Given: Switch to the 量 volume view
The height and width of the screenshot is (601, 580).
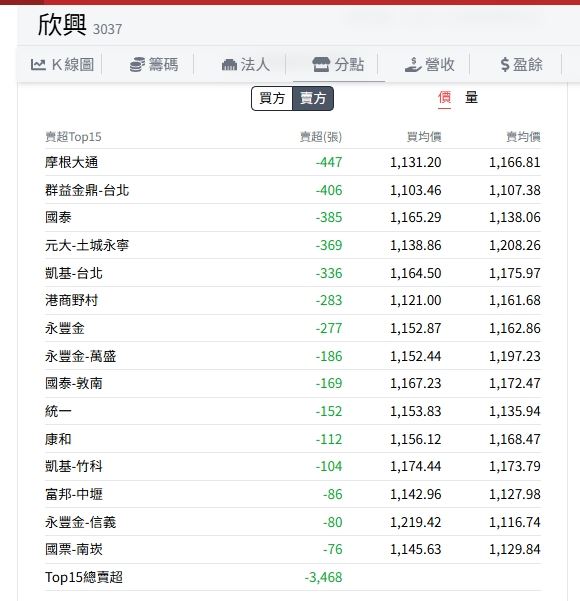Looking at the screenshot, I should tap(472, 97).
